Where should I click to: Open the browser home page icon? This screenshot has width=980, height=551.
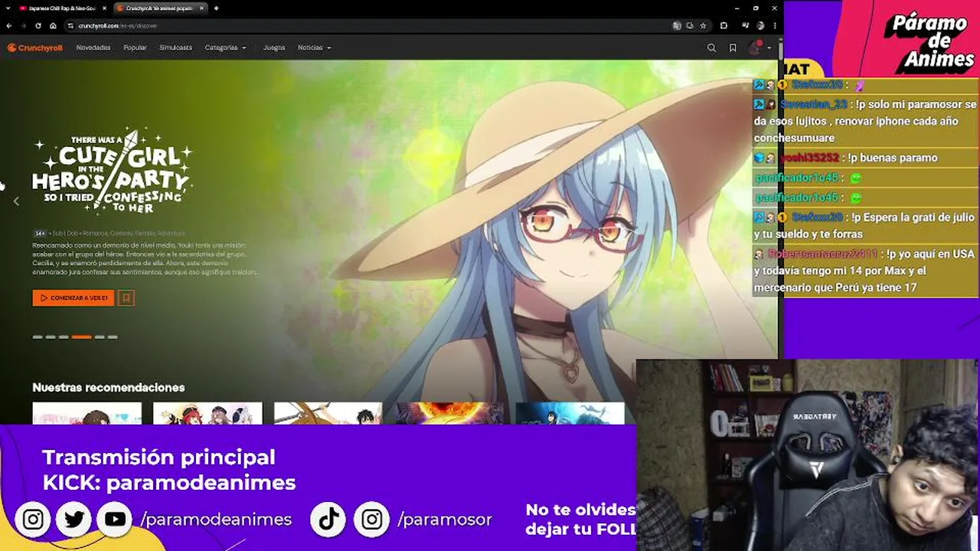click(52, 25)
